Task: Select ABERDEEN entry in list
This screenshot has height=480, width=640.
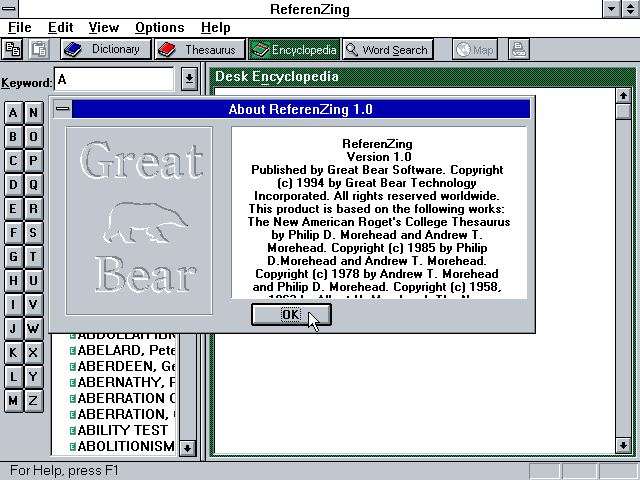Action: click(x=122, y=366)
